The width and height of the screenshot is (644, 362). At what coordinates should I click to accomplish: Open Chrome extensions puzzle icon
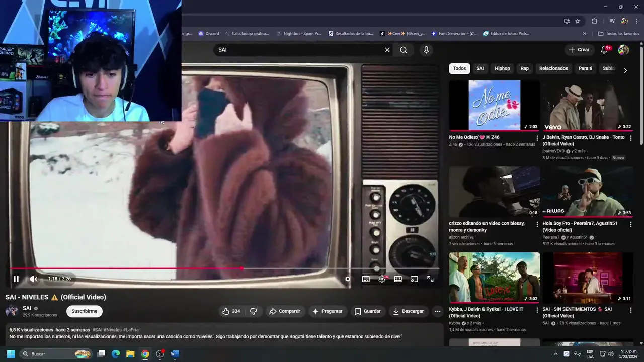[x=594, y=21]
